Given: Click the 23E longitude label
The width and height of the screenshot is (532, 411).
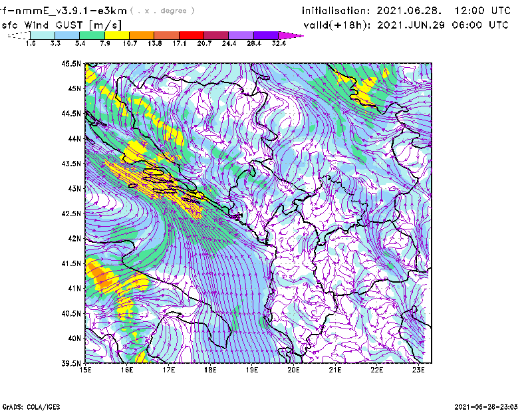Looking at the screenshot, I should click(418, 370).
